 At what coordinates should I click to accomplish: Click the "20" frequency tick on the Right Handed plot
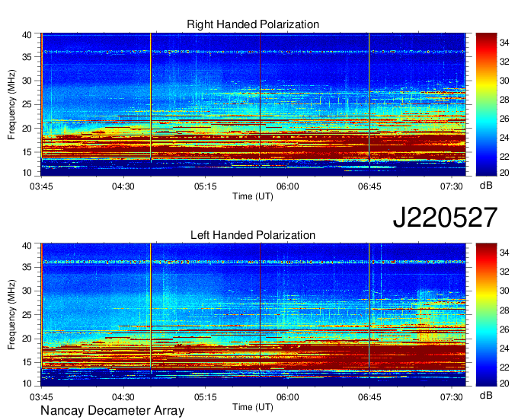pos(27,129)
